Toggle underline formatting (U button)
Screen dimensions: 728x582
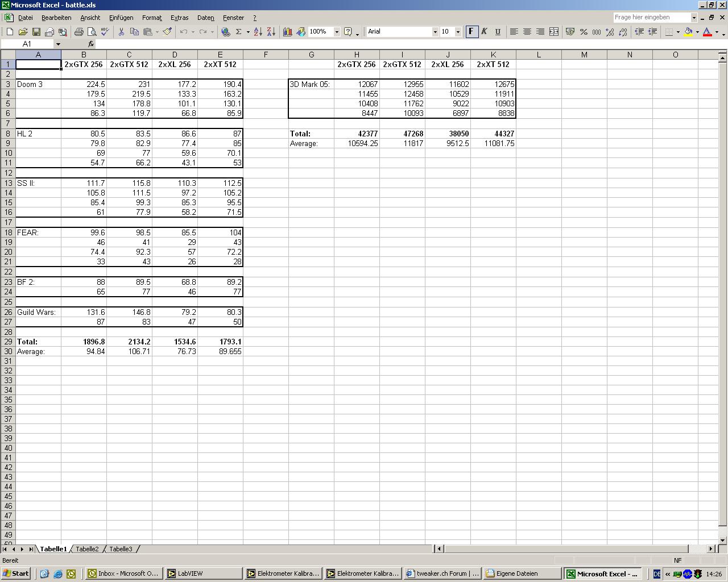(x=498, y=32)
